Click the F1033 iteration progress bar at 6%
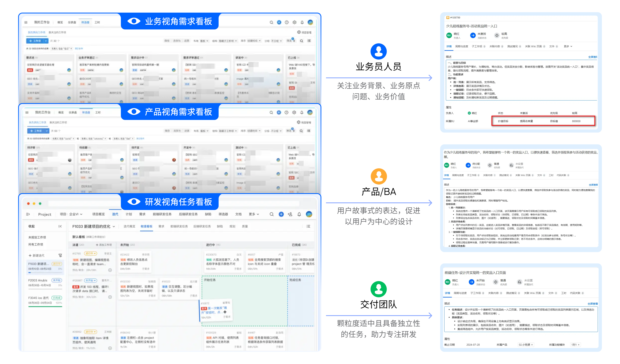Viewport: 620px width, 364px height. [45, 272]
